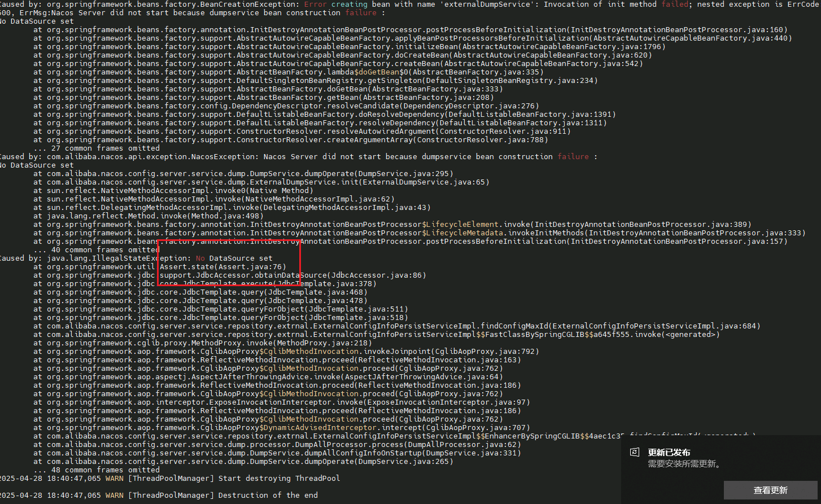Click the ExposeInvocationInterceptor.invoke java:97 line
Screen dimensions: 821x504
point(281,402)
